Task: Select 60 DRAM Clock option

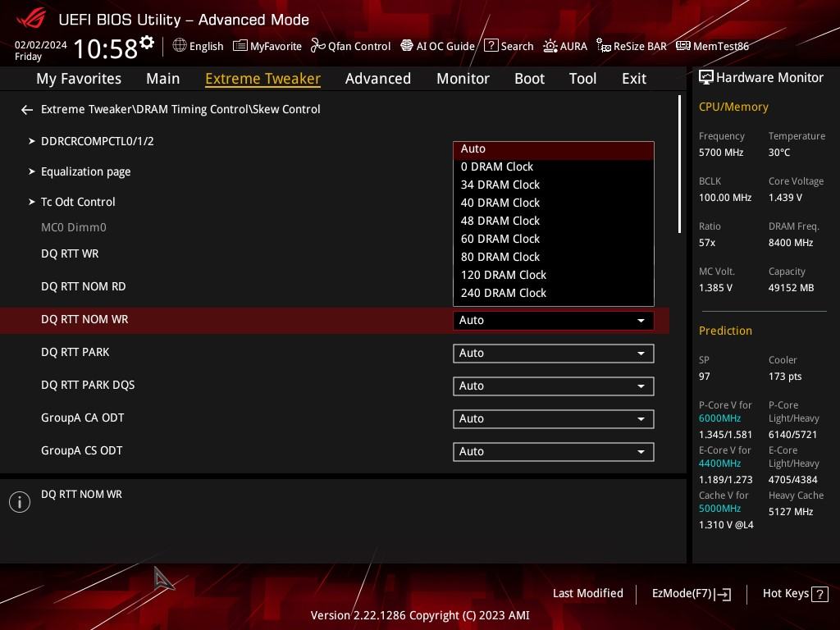Action: (554, 239)
